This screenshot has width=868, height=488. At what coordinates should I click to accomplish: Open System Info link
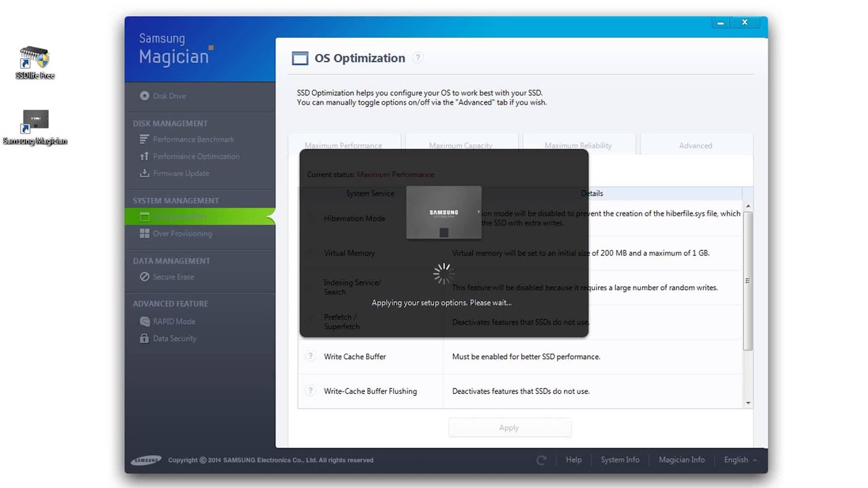(620, 460)
